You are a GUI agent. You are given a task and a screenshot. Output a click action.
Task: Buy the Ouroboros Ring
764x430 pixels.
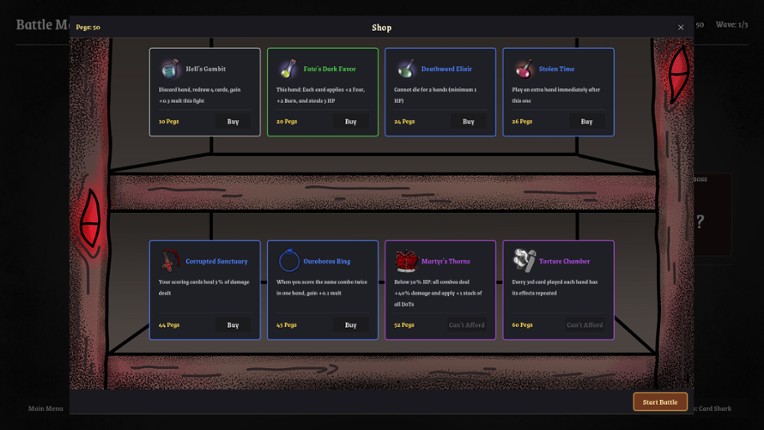click(351, 325)
